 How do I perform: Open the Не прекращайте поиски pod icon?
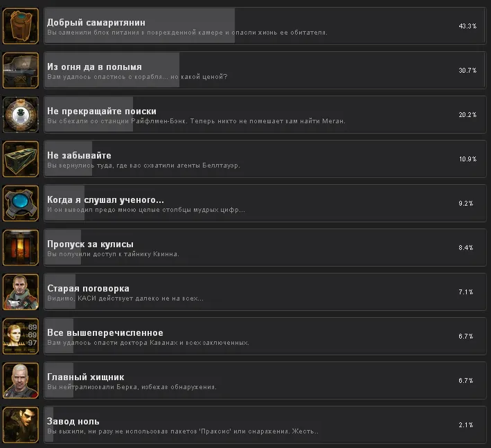pyautogui.click(x=21, y=114)
